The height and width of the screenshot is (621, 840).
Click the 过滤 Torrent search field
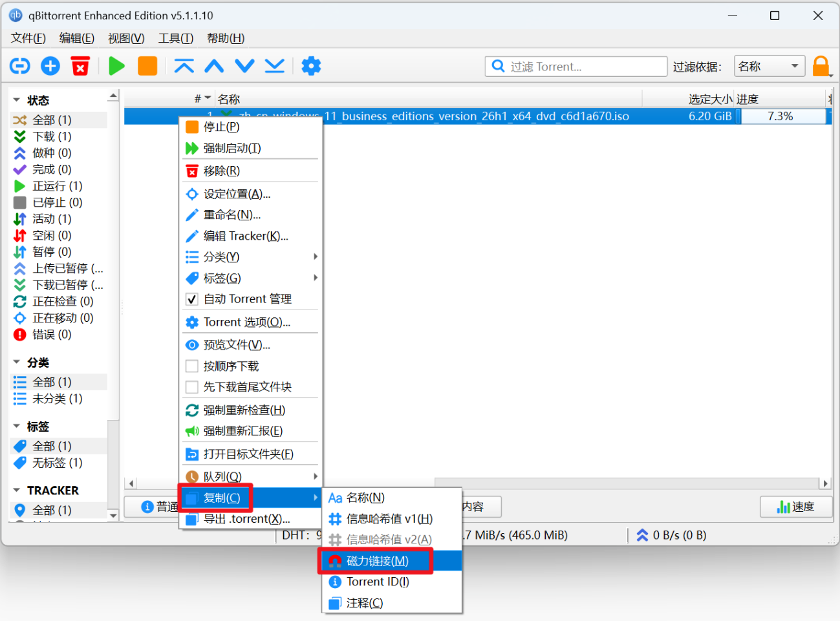coord(576,66)
